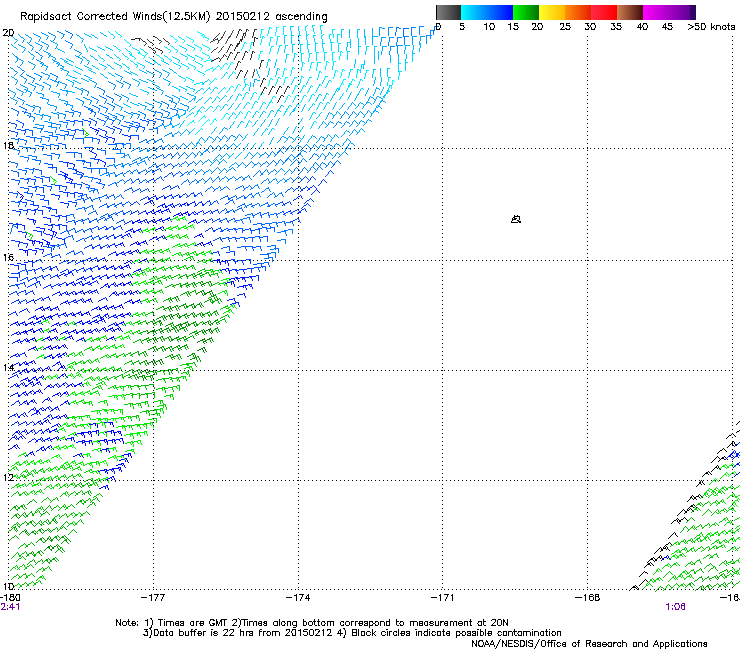Image resolution: width=740 pixels, height=650 pixels.
Task: Click the dark purple >50 knots segment
Action: tap(693, 12)
